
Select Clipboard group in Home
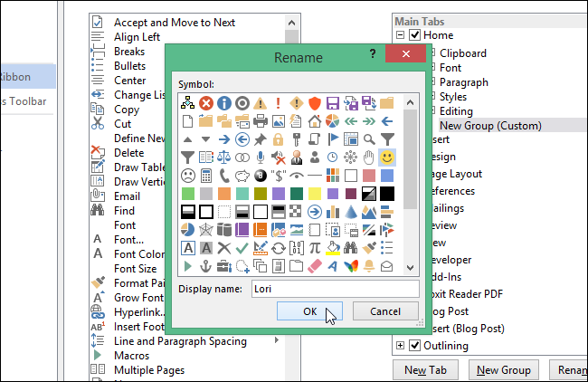coord(463,53)
